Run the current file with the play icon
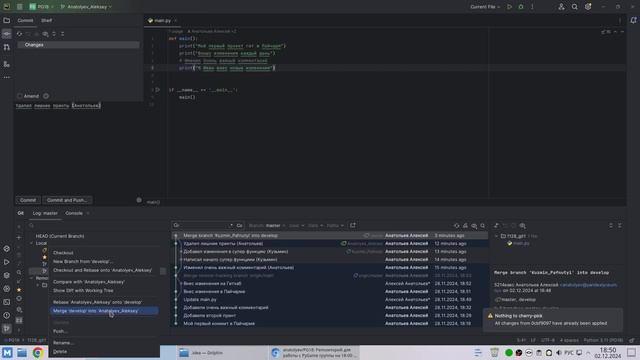This screenshot has width=640, height=360. click(x=509, y=7)
